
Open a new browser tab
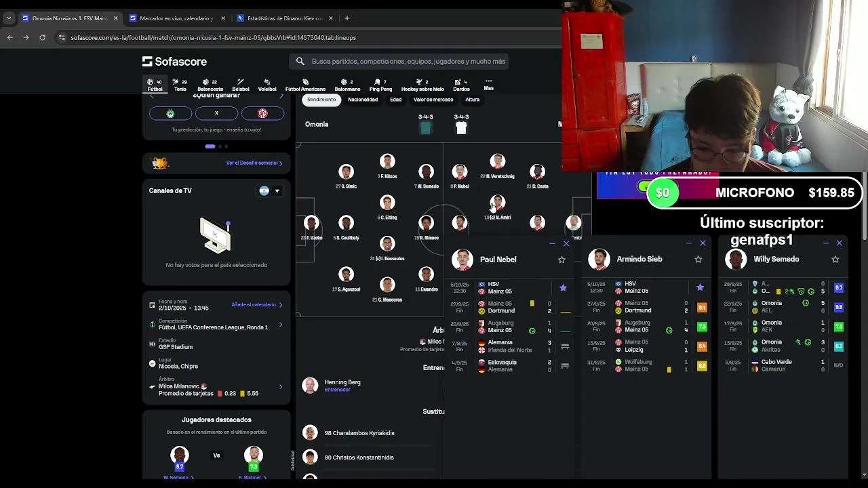coord(347,18)
